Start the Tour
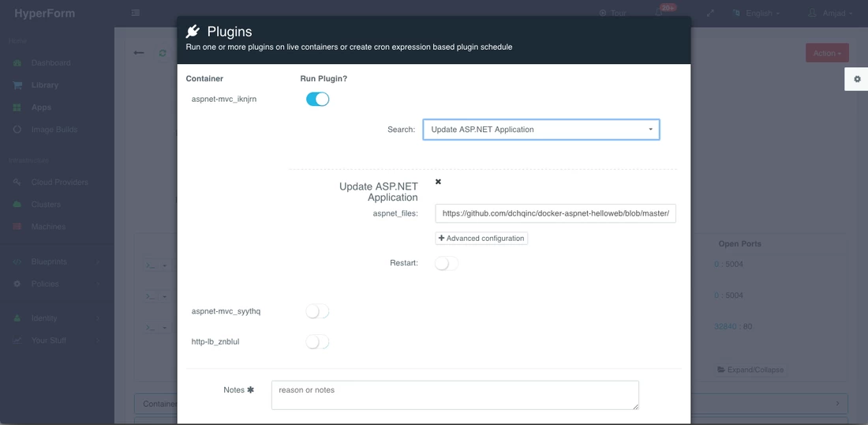Screen dimensions: 868x425 pos(613,13)
